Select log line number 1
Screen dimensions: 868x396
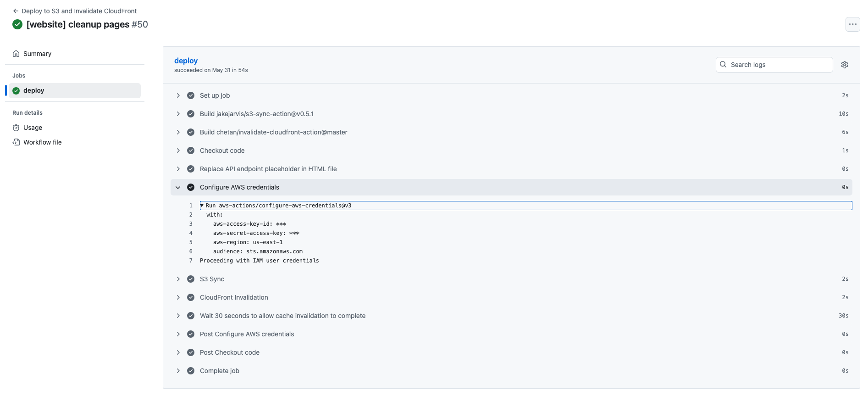tap(191, 206)
